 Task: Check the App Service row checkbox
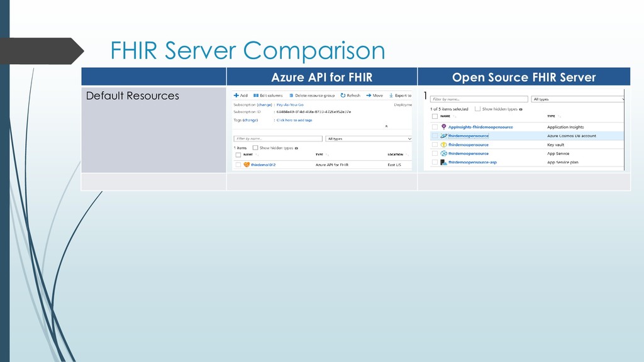click(x=435, y=153)
